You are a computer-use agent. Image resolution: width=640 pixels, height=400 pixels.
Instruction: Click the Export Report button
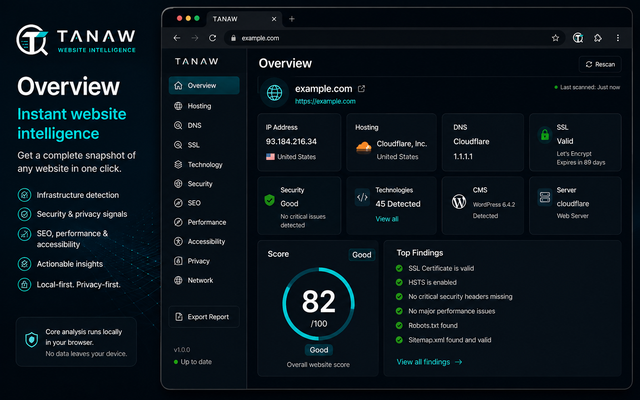tap(204, 317)
